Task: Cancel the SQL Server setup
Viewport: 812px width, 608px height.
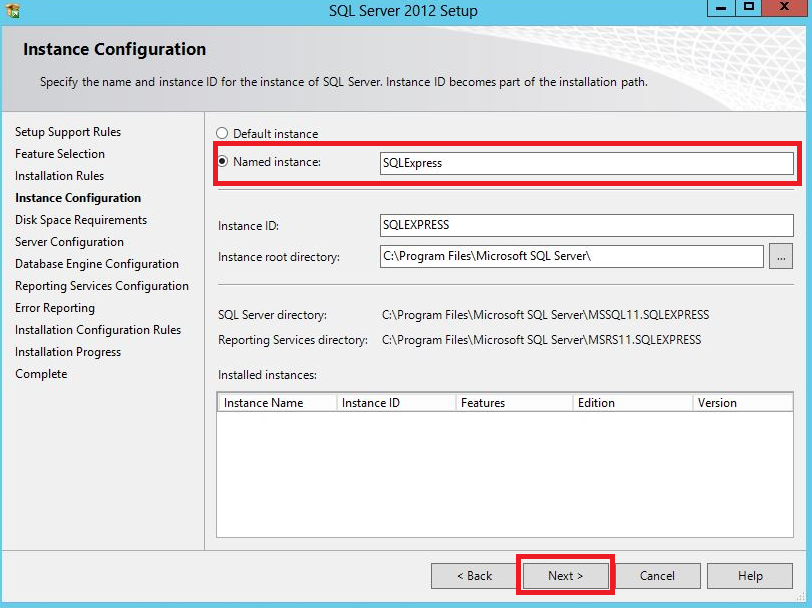Action: point(657,576)
